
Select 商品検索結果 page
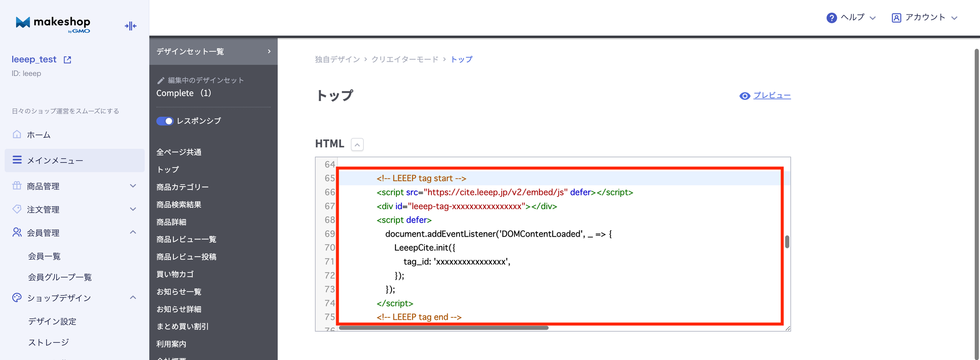pos(179,205)
